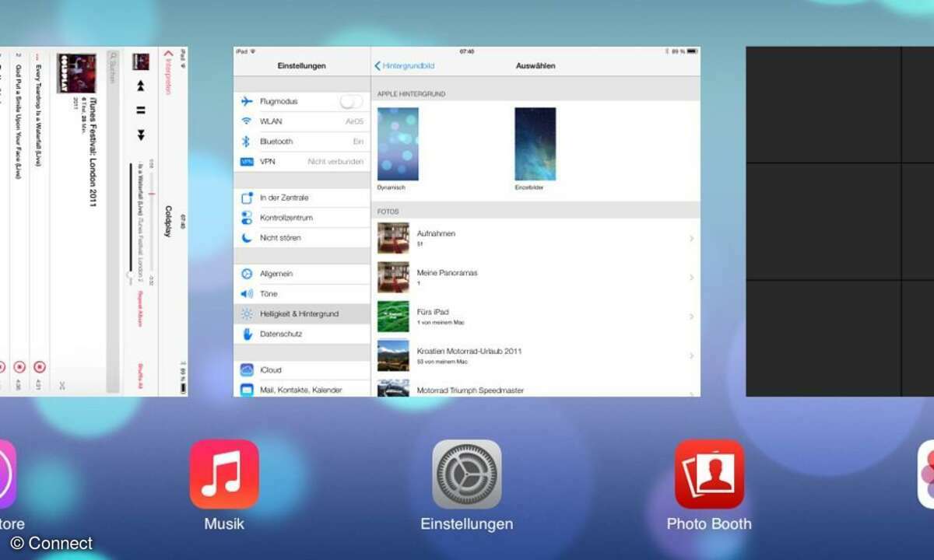Open Bluetooth status value Ein
This screenshot has height=560, width=934.
pyautogui.click(x=358, y=142)
